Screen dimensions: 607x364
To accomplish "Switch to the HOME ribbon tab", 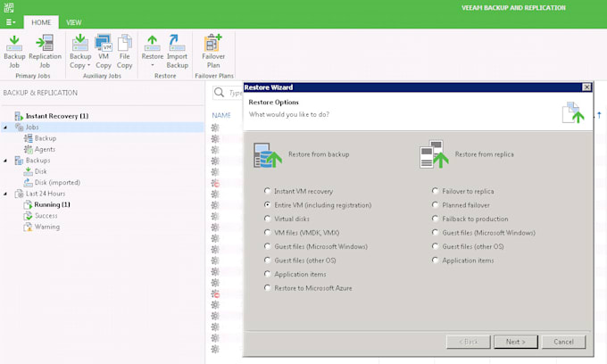I will pos(41,22).
